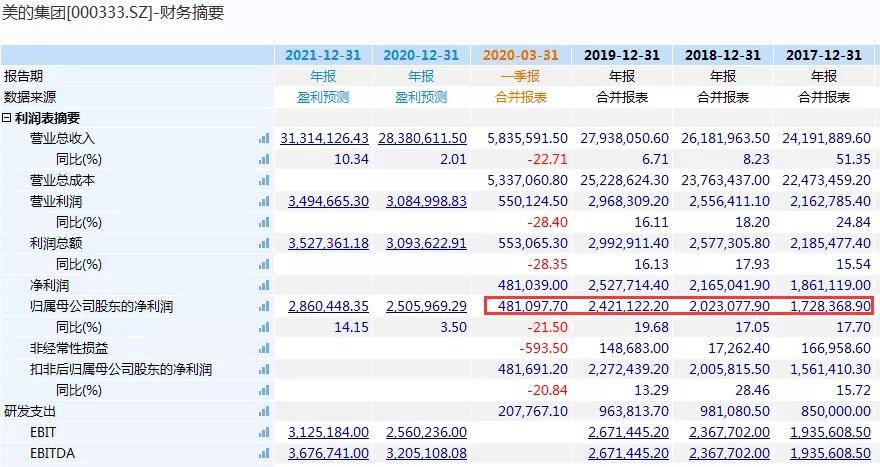Open chart icon for 扣非后归属母公司股东的净利润 row
This screenshot has width=880, height=467.
click(x=264, y=369)
